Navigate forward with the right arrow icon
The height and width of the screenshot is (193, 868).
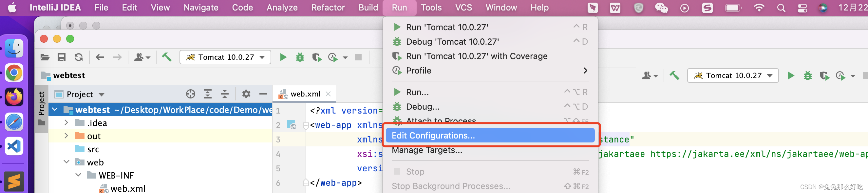[x=117, y=57]
